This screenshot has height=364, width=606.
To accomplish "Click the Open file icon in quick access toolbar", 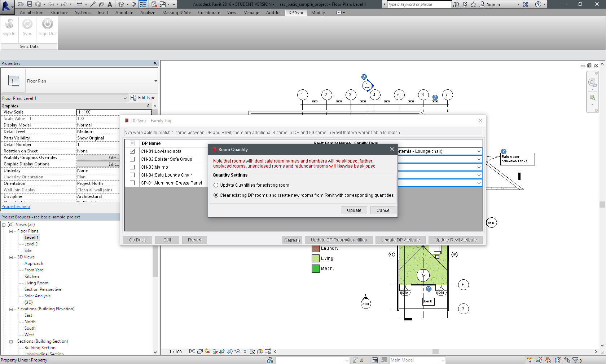I will 21,4.
